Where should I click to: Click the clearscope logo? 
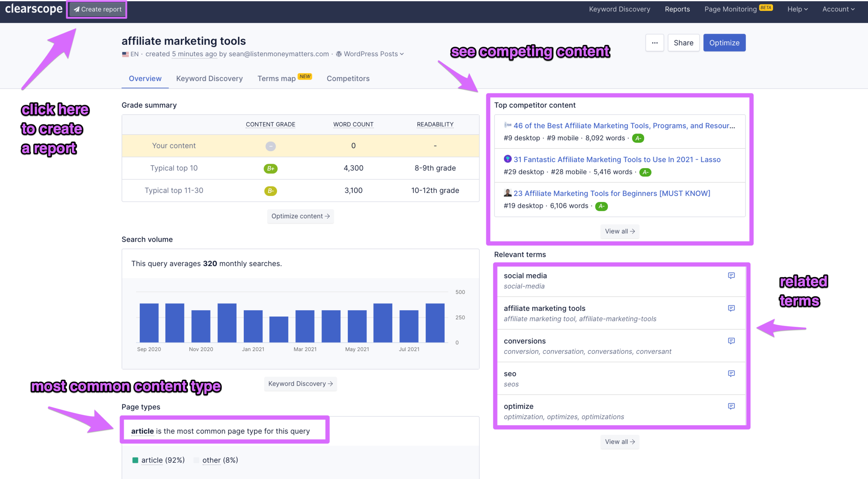pyautogui.click(x=34, y=9)
